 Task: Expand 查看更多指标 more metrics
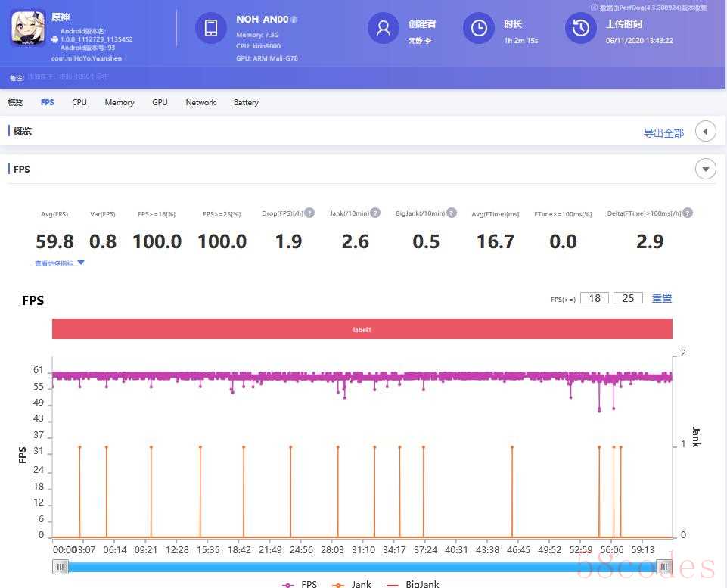point(59,263)
